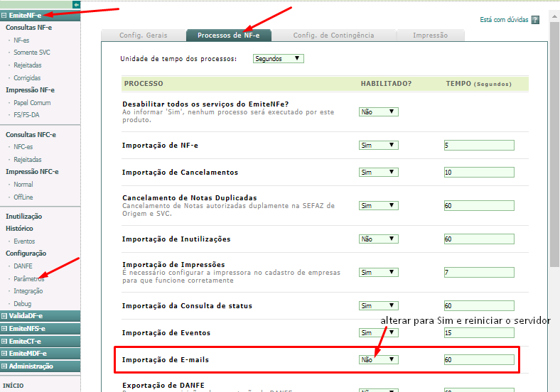The height and width of the screenshot is (392, 560).
Task: Click the scrollbar up arrow
Action: click(554, 16)
